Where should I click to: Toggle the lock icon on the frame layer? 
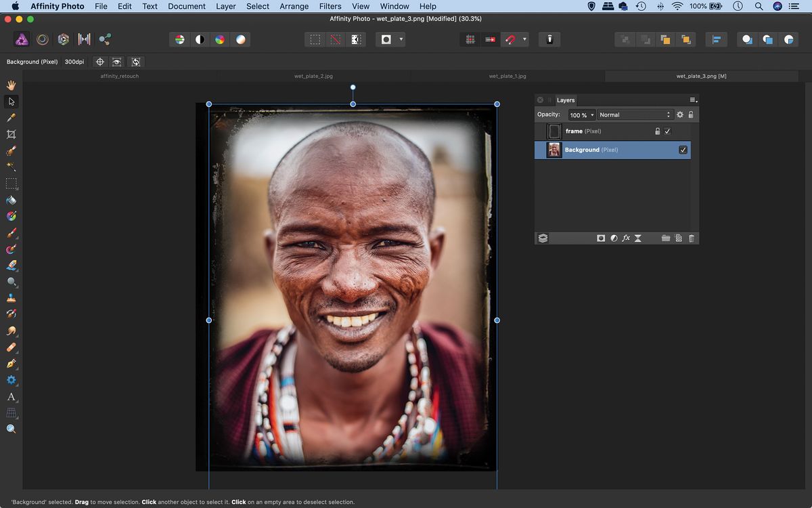656,131
